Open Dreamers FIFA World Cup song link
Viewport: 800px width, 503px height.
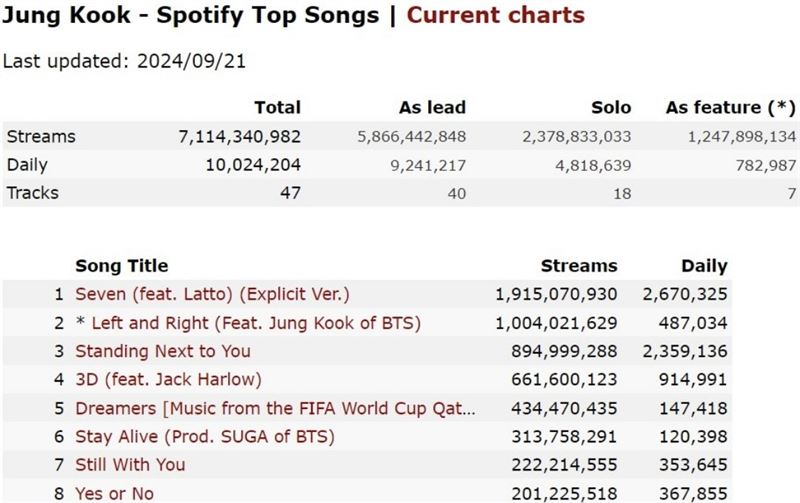[275, 408]
